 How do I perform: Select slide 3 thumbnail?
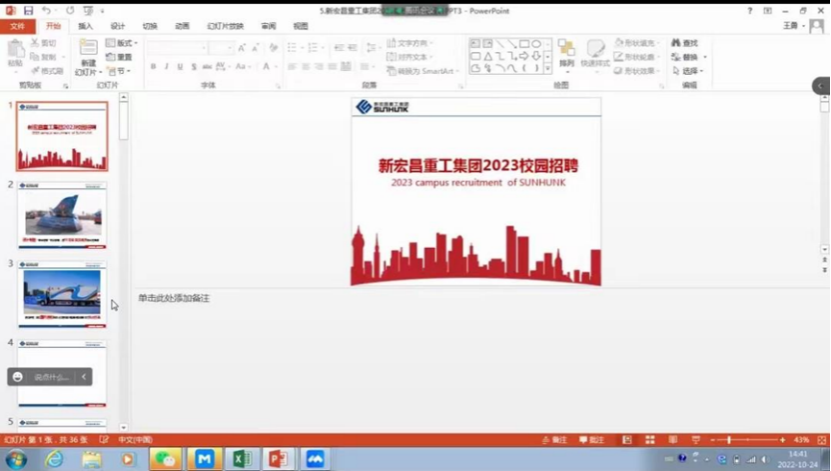62,296
